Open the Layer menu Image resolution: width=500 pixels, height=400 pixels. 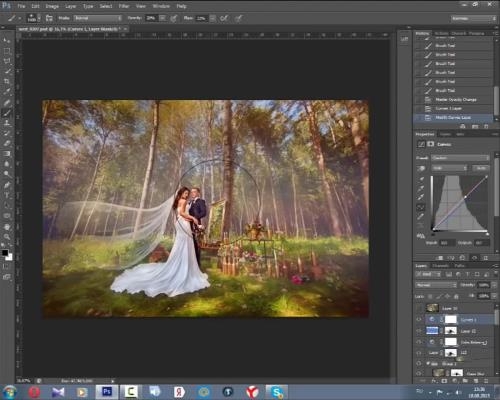tap(70, 6)
